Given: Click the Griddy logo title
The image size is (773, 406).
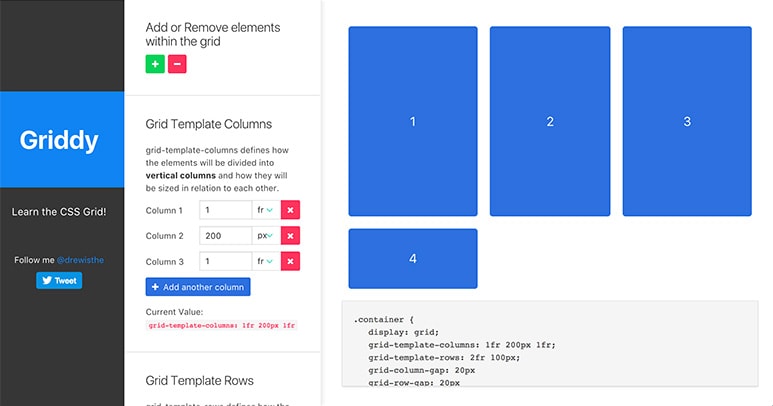Looking at the screenshot, I should (59, 140).
